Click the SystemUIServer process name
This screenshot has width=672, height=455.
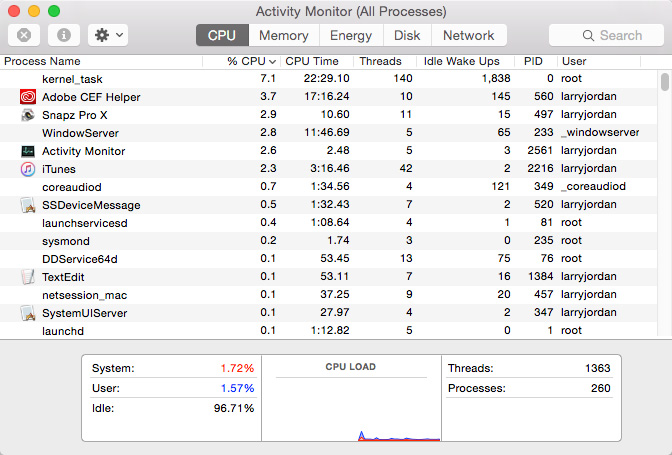point(84,313)
